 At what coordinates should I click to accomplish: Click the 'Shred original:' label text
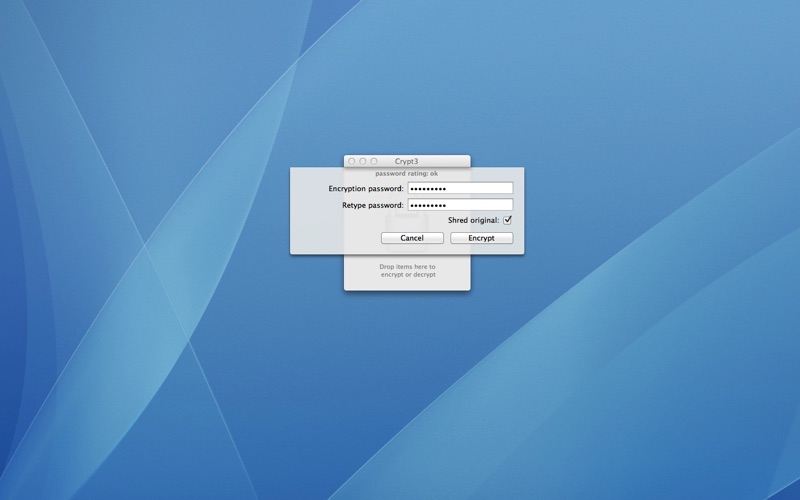pos(473,220)
